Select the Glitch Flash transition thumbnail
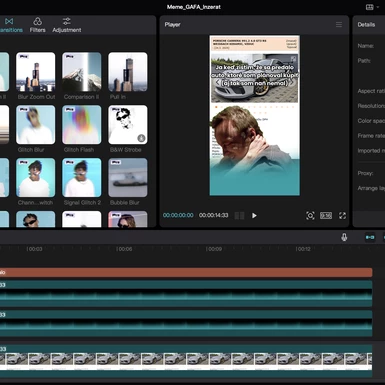The image size is (385, 385). click(82, 125)
